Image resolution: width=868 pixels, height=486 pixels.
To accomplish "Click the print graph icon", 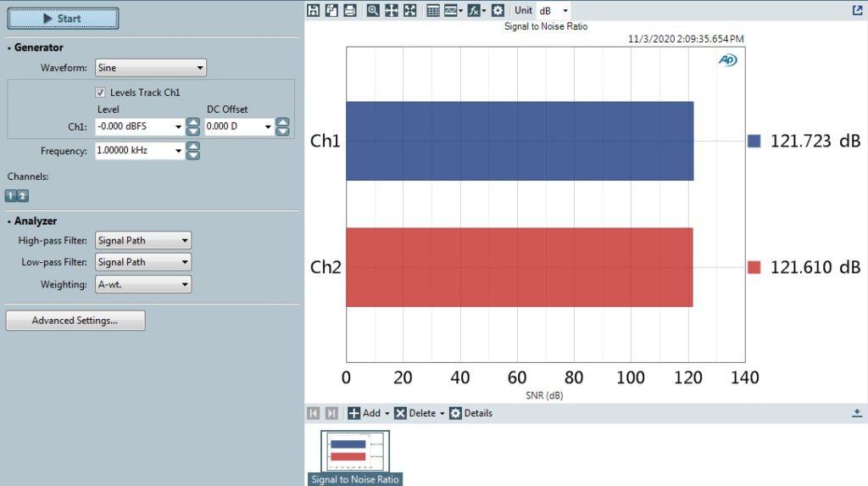I will click(x=350, y=10).
